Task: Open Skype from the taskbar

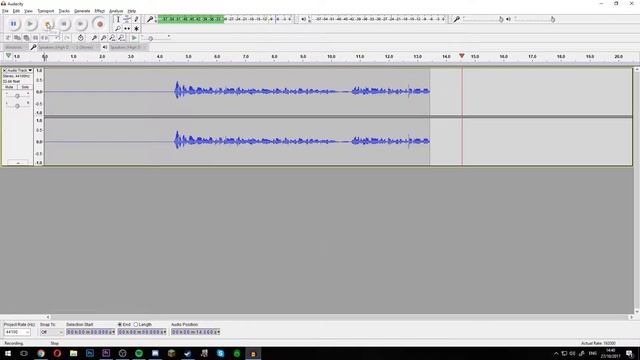Action: tap(220, 353)
